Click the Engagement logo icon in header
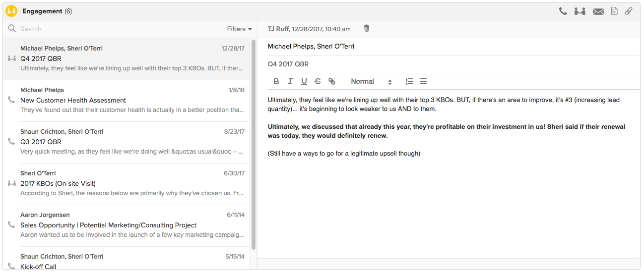The height and width of the screenshot is (272, 644). (11, 11)
